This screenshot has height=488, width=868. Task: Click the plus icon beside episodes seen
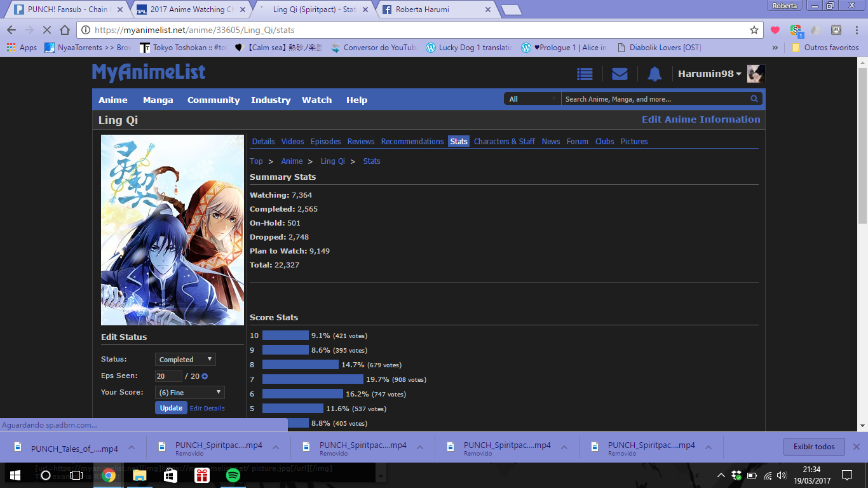[205, 376]
